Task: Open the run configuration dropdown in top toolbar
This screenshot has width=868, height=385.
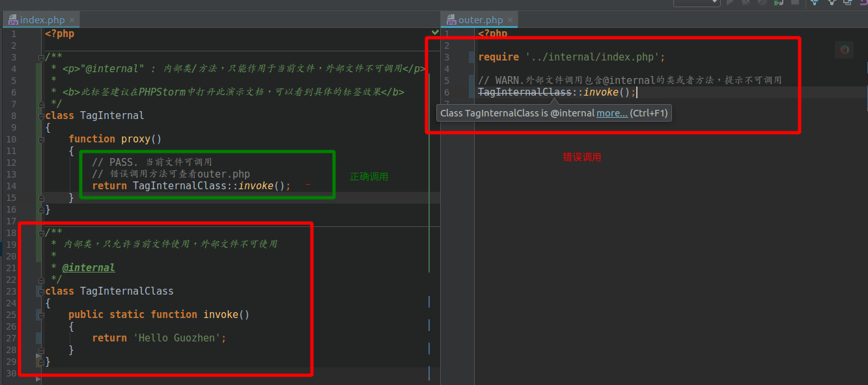Action: pyautogui.click(x=696, y=3)
